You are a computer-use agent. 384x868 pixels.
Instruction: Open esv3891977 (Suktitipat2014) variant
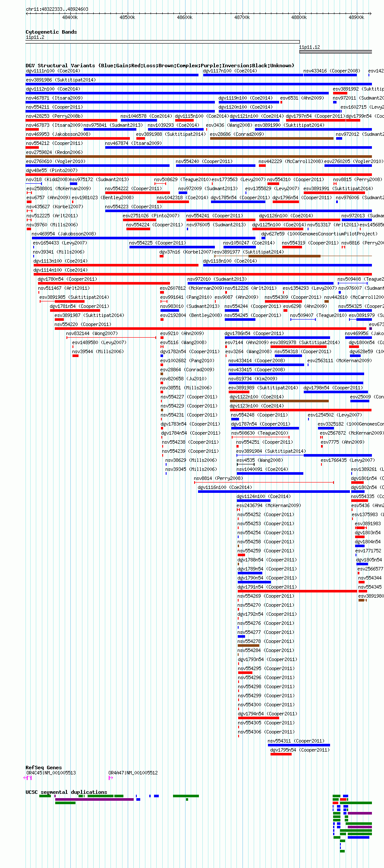tap(293, 256)
